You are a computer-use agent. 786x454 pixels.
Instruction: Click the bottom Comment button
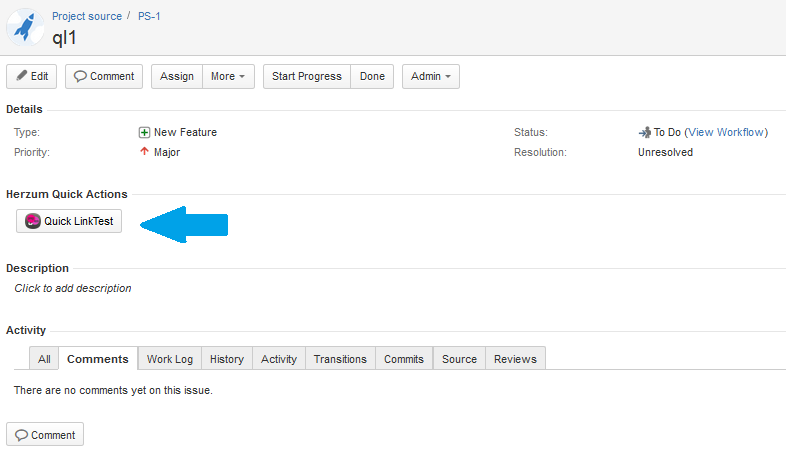click(45, 435)
